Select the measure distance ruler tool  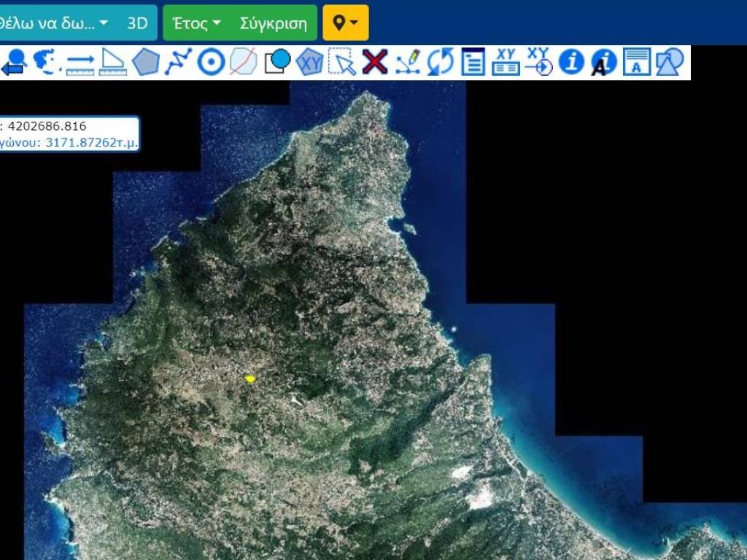80,62
